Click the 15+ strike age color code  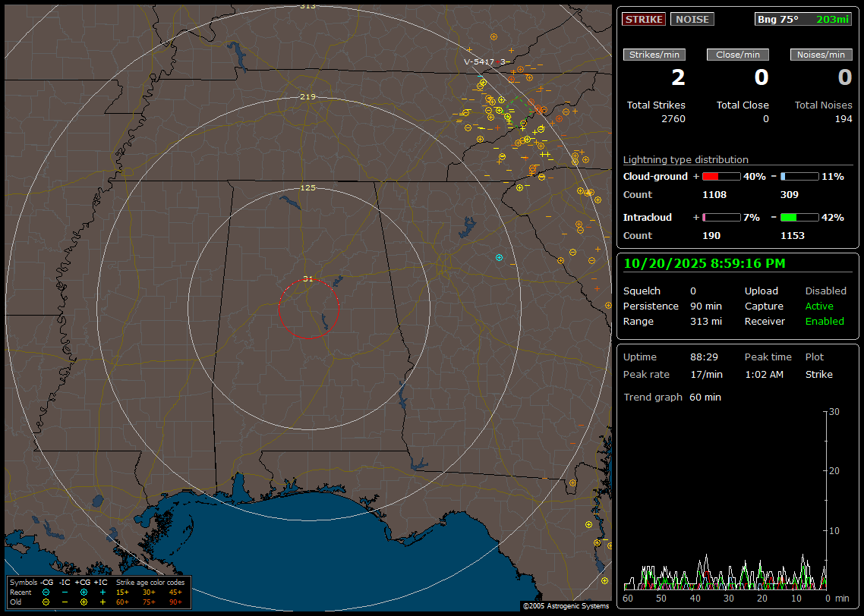(122, 592)
